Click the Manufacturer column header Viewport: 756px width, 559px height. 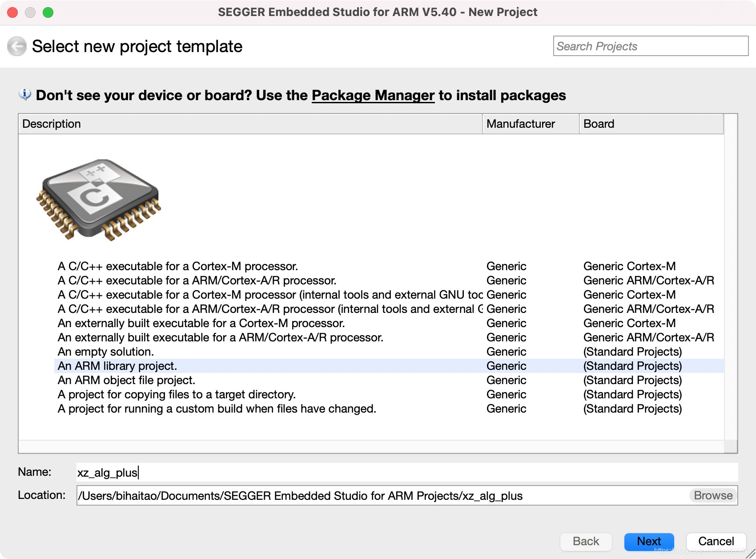click(521, 124)
